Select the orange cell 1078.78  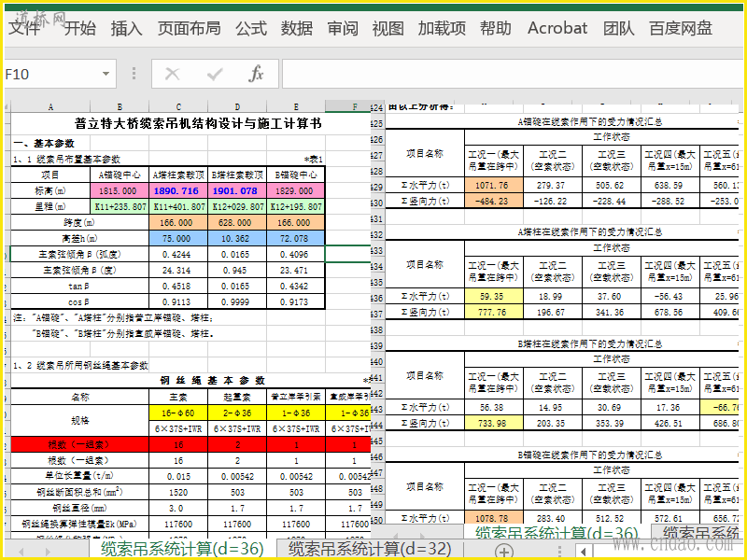tap(494, 518)
